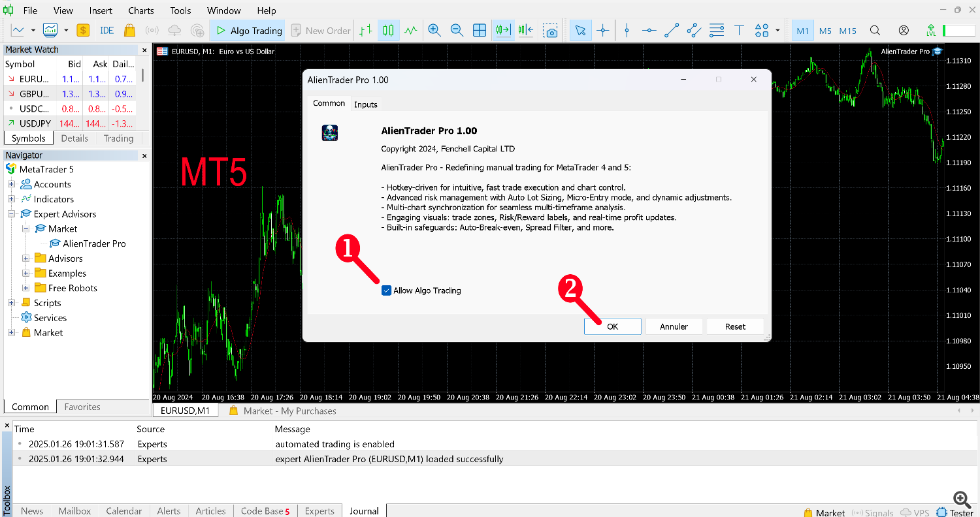The width and height of the screenshot is (980, 517).
Task: Switch to the Experts tab in Toolbox
Action: (319, 511)
